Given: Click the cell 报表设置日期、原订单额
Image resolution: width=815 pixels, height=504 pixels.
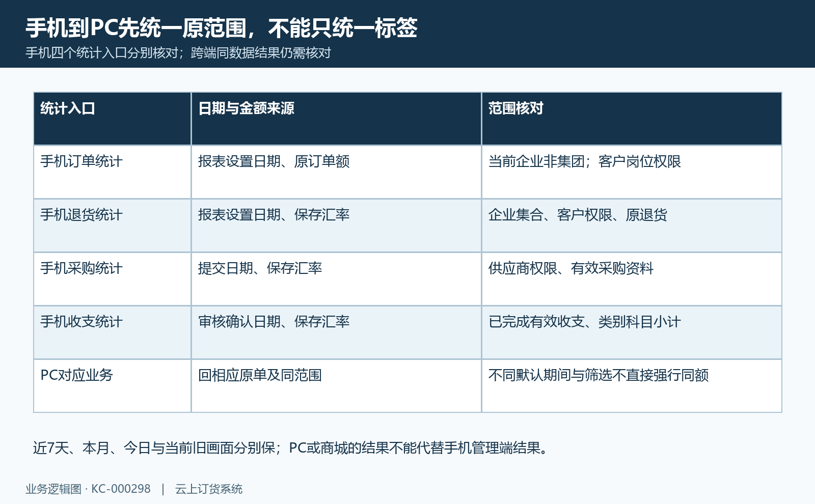Looking at the screenshot, I should point(336,172).
